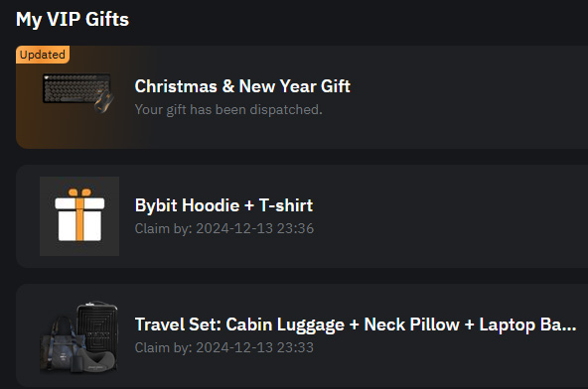Click the truncated 'Laptop Ba...' text

click(x=527, y=324)
